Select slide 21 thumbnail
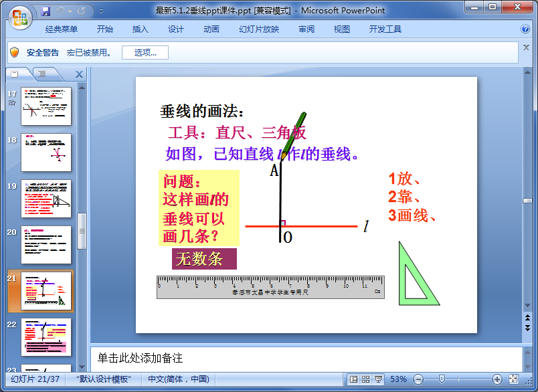The width and height of the screenshot is (538, 392). [x=46, y=291]
